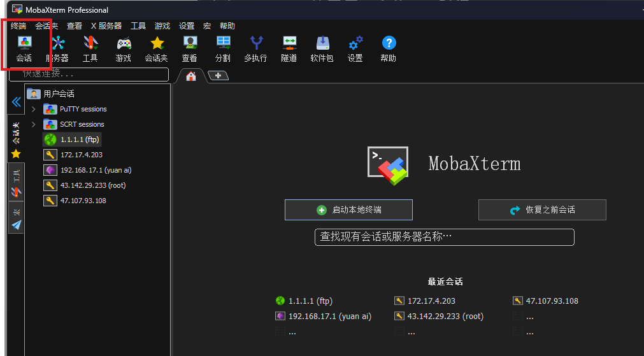Open recent session 192.168.17.1 (yuan ai)

tap(323, 316)
